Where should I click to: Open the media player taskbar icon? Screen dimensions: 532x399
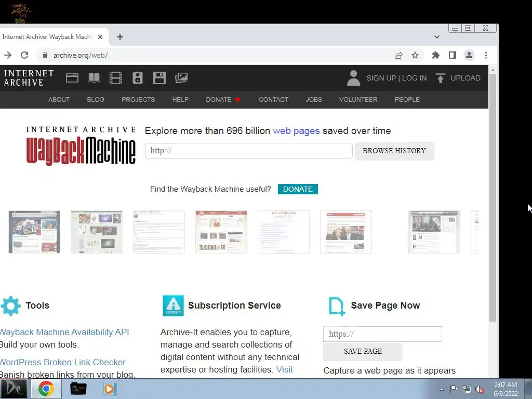pos(110,389)
